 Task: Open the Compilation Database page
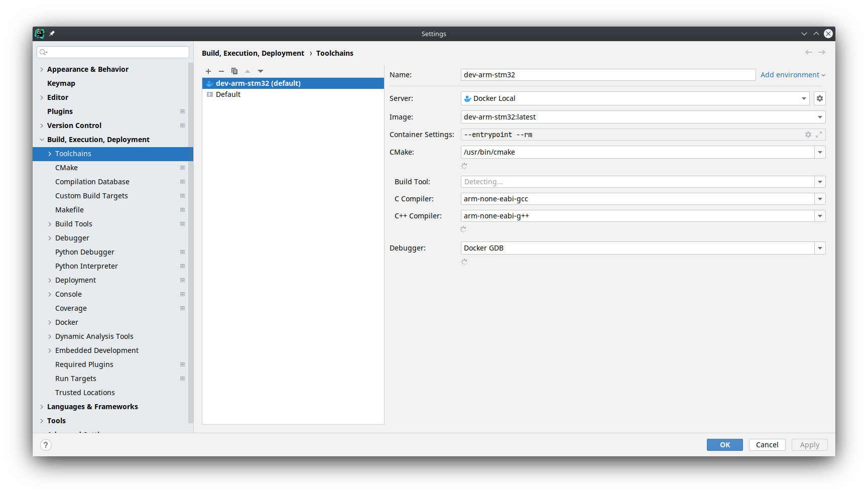tap(92, 182)
